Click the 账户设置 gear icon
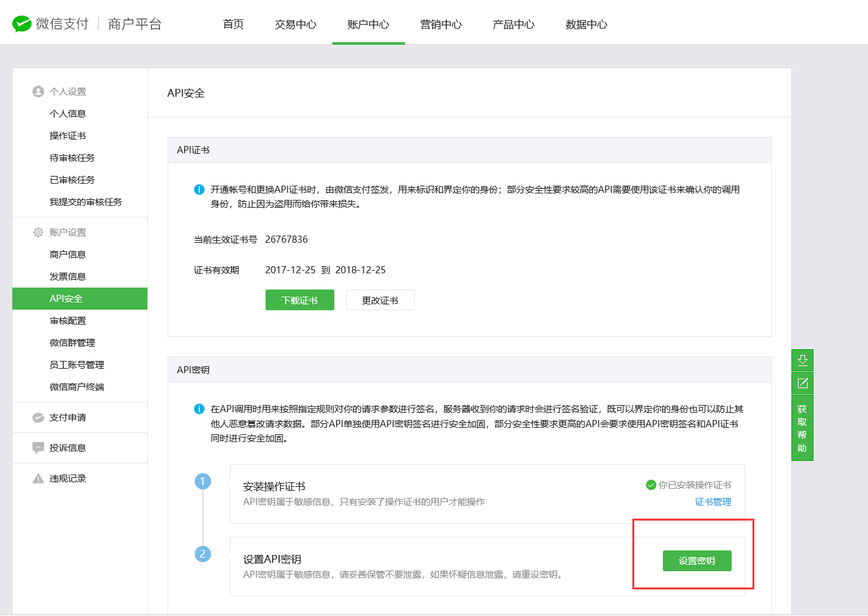The image size is (868, 616). tap(38, 232)
